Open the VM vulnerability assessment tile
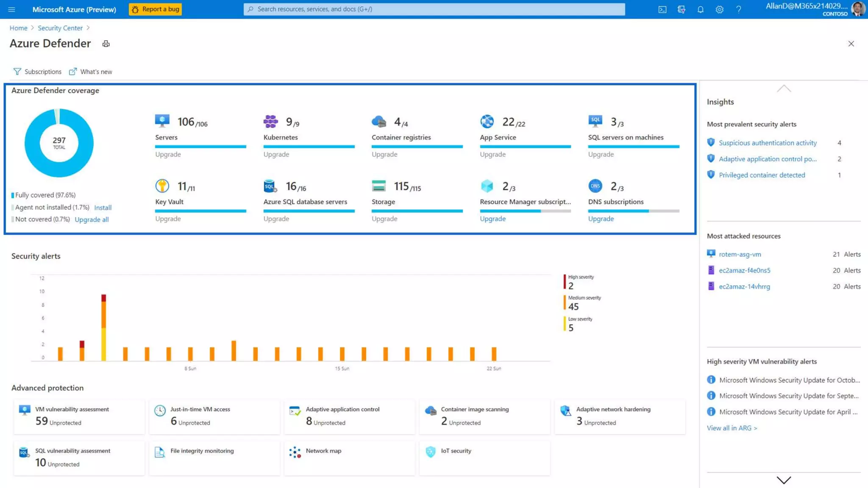The image size is (868, 488). (x=79, y=416)
